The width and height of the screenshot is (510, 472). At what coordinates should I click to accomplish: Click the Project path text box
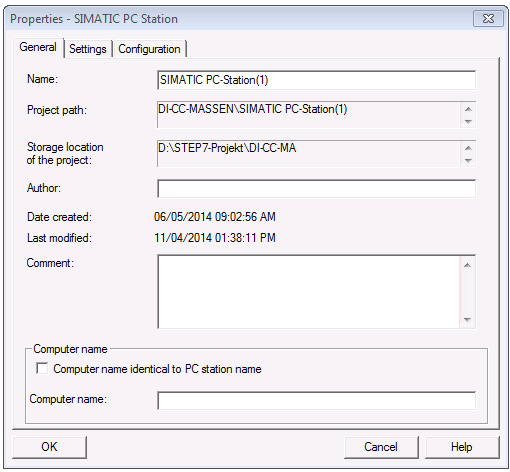point(309,115)
